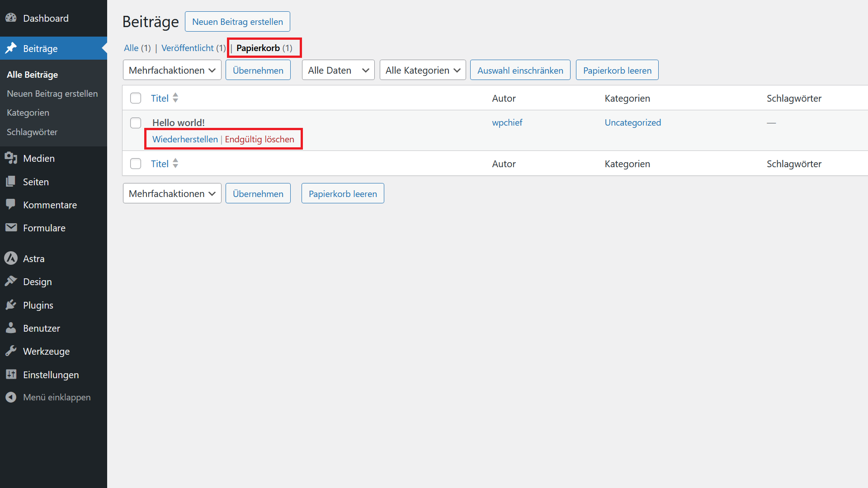Open Alle Beiträge submenu item
Image resolution: width=868 pixels, height=488 pixels.
[33, 75]
